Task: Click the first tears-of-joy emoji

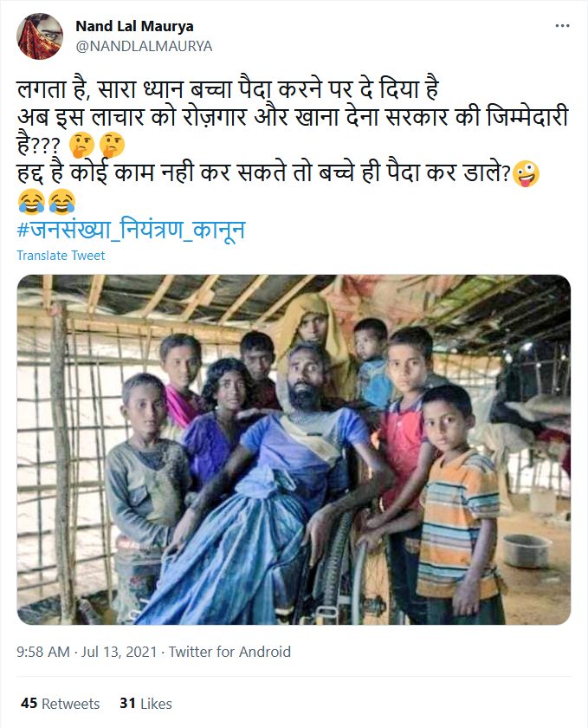Action: [31, 203]
